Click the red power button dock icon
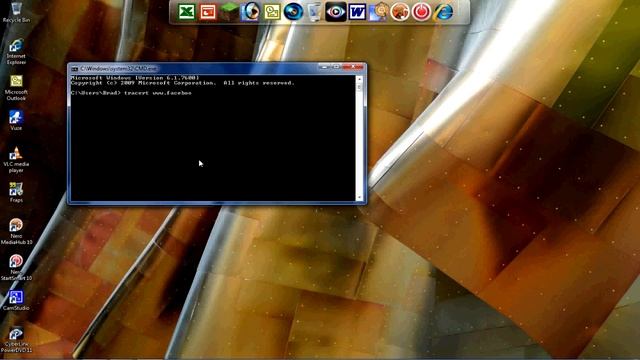This screenshot has height=360, width=640. pyautogui.click(x=421, y=11)
